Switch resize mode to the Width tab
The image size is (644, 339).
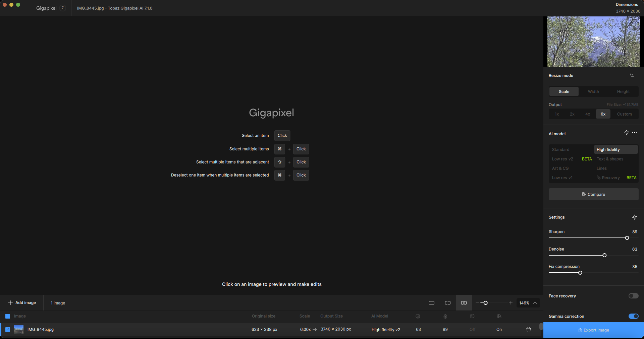coord(593,92)
